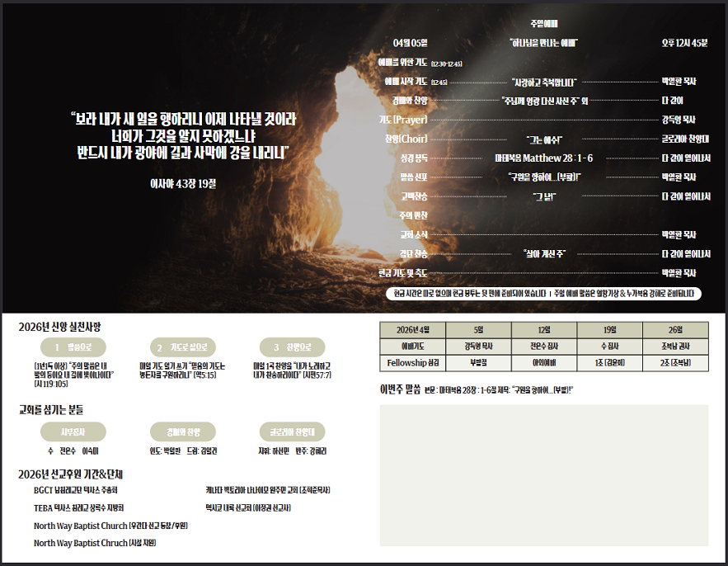Click the table cell '부활절'

pyautogui.click(x=478, y=363)
